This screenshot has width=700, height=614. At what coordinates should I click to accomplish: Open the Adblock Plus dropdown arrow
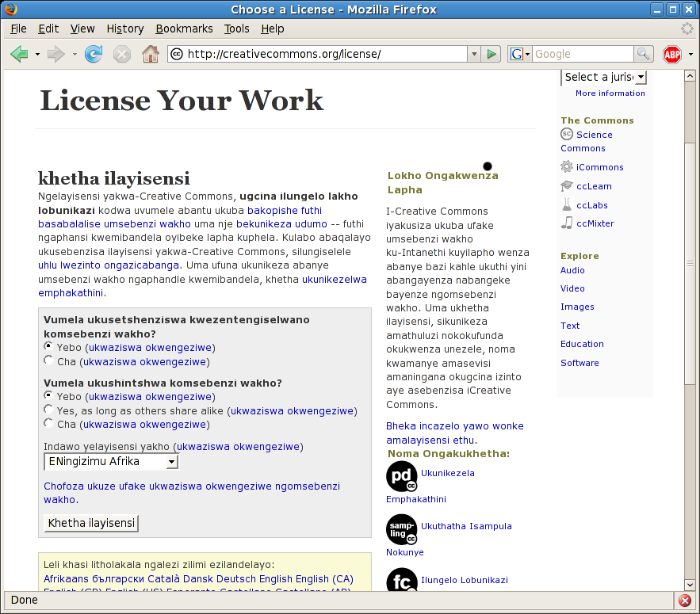[x=690, y=55]
